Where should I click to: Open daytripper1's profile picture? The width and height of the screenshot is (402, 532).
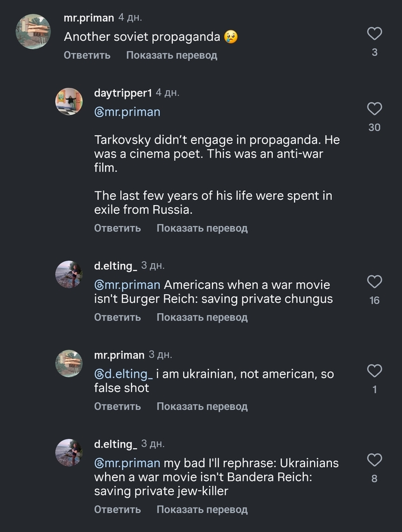point(69,102)
